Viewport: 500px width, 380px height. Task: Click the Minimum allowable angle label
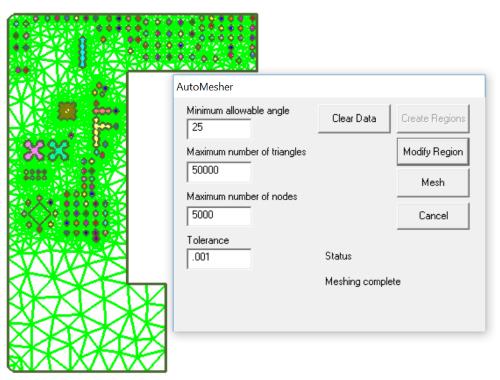[238, 111]
